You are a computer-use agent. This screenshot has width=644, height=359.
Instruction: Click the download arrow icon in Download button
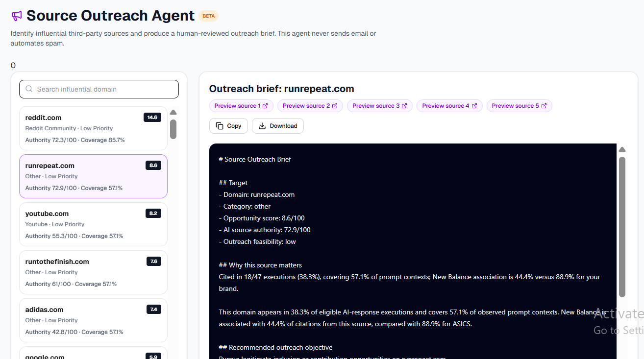click(262, 126)
